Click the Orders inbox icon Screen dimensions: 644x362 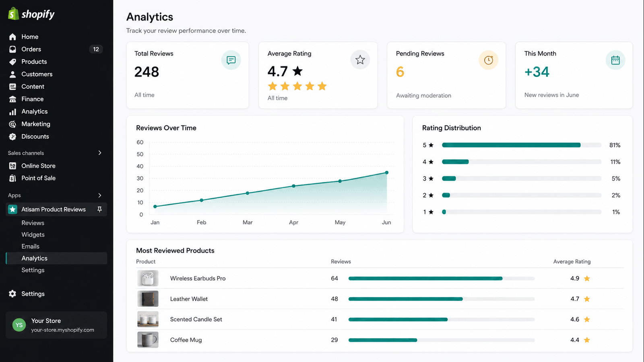(13, 49)
